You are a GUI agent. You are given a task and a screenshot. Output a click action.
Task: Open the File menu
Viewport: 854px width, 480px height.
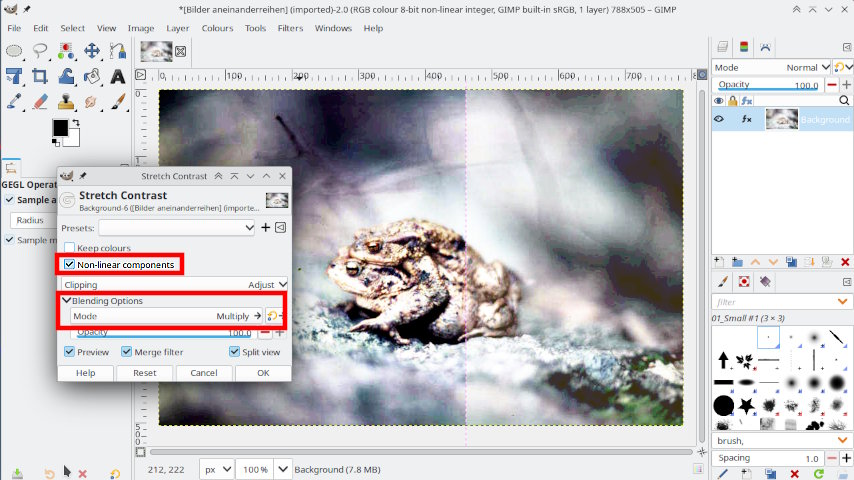tap(14, 28)
